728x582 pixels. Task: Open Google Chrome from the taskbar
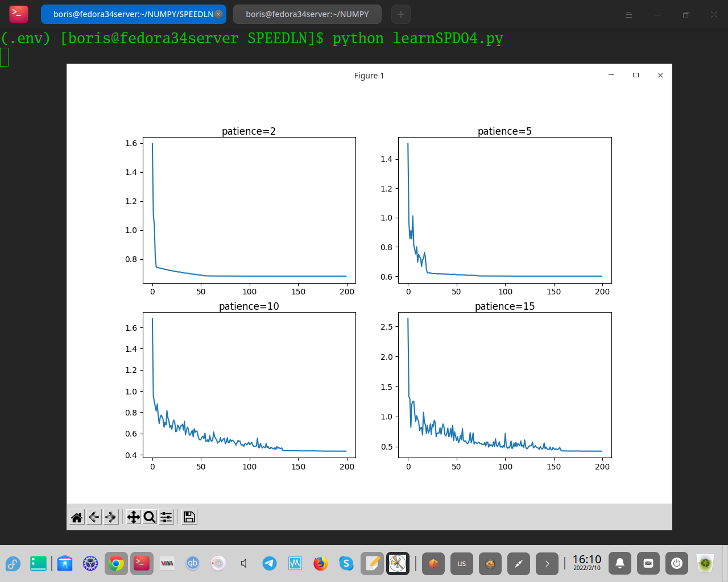click(116, 563)
